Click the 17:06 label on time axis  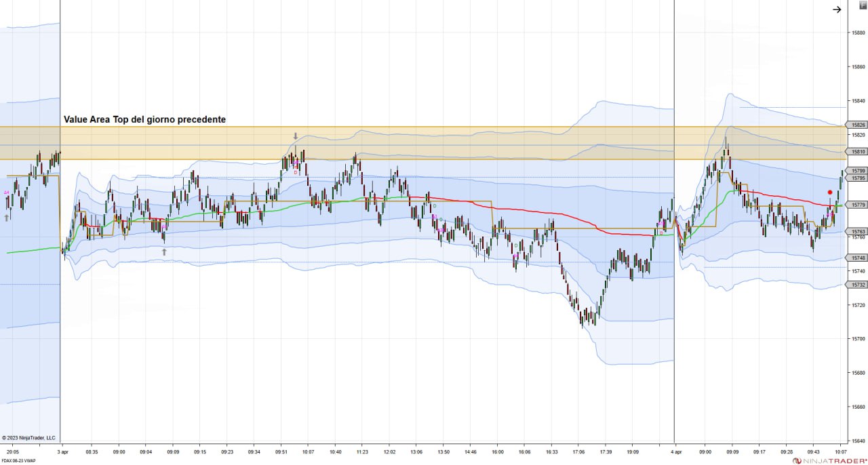(578, 451)
